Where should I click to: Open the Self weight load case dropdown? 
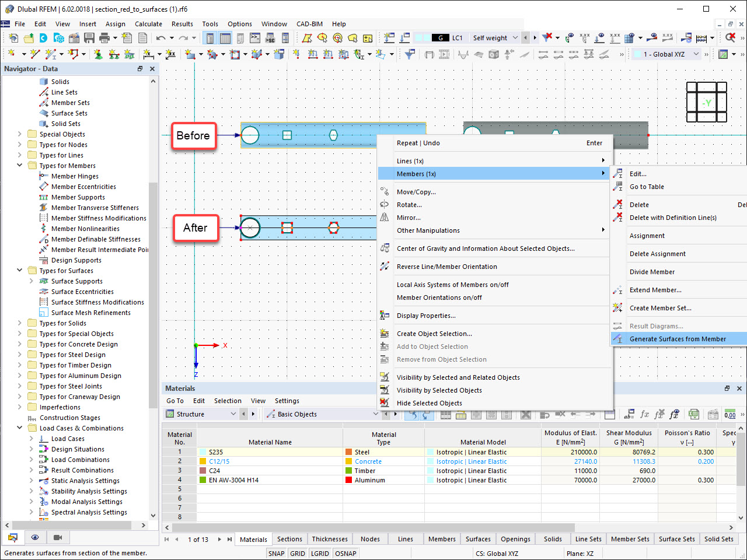pos(516,37)
